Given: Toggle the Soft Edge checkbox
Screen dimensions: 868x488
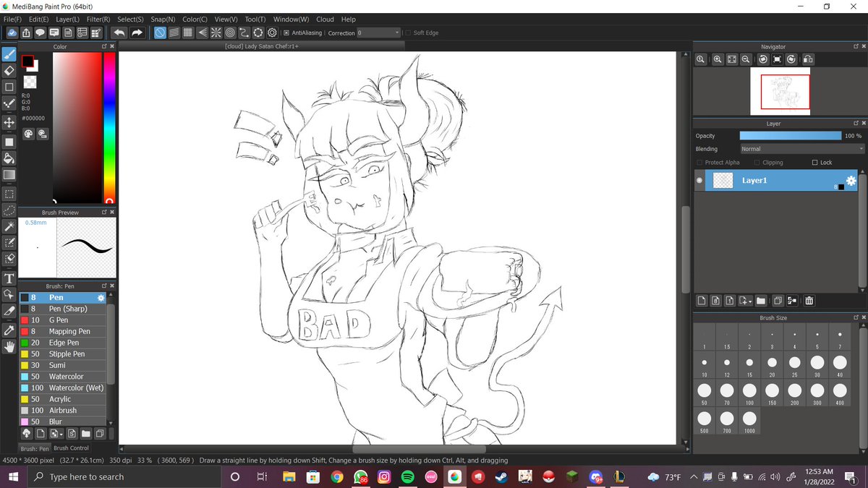Looking at the screenshot, I should point(408,33).
